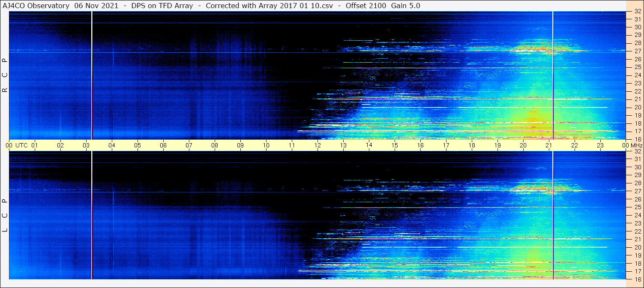Click the AJ4CO Observatory title text
Screen dimensions: 644x288
tap(36, 6)
